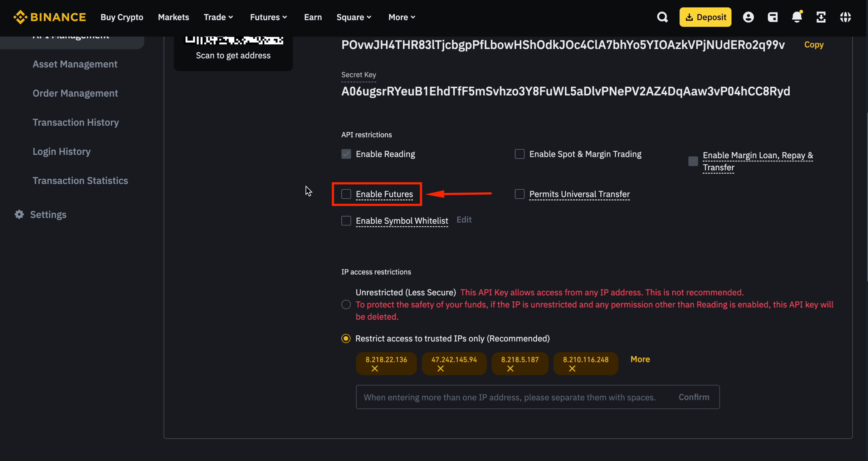Expand the Futures dropdown menu

[x=268, y=17]
